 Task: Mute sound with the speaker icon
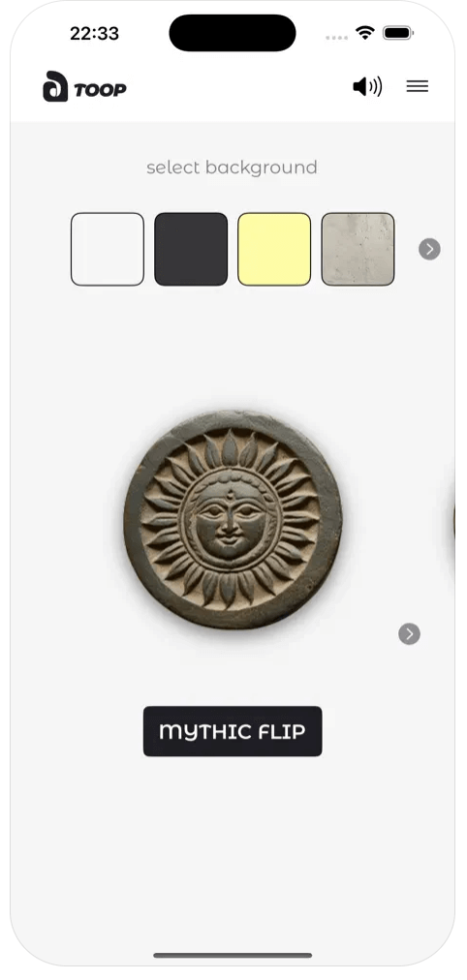point(367,86)
